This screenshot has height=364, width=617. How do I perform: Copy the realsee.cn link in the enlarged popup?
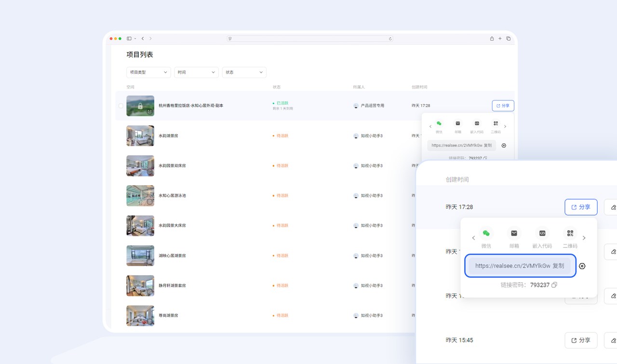pyautogui.click(x=558, y=266)
